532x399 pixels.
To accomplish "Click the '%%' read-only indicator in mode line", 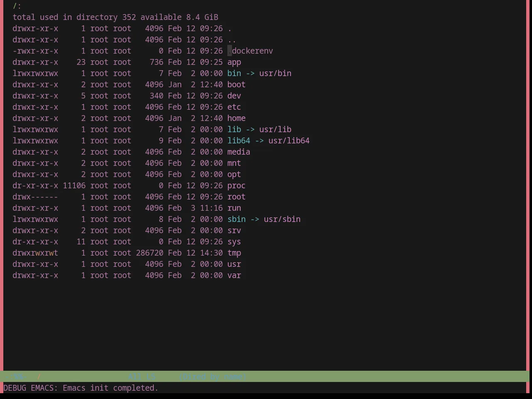I will 18,377.
